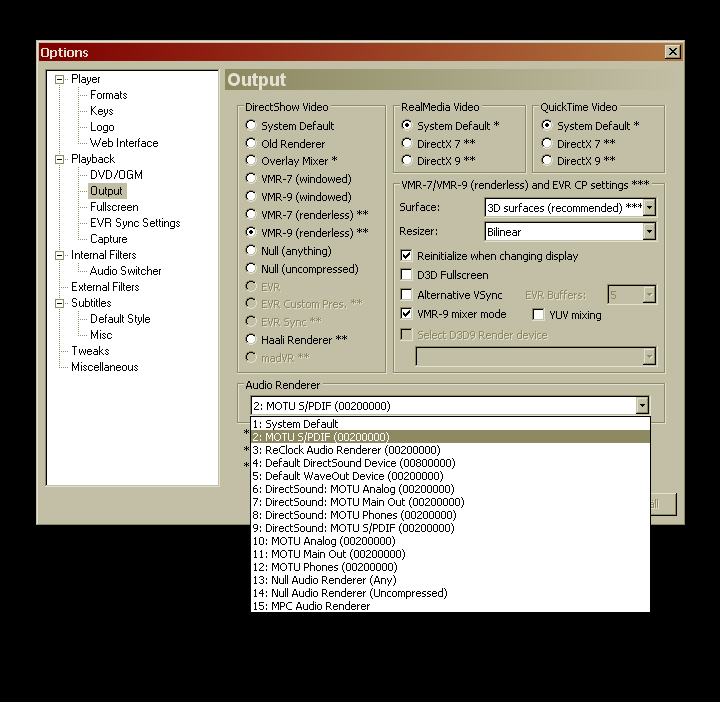Open the Web Interface page

click(x=124, y=143)
